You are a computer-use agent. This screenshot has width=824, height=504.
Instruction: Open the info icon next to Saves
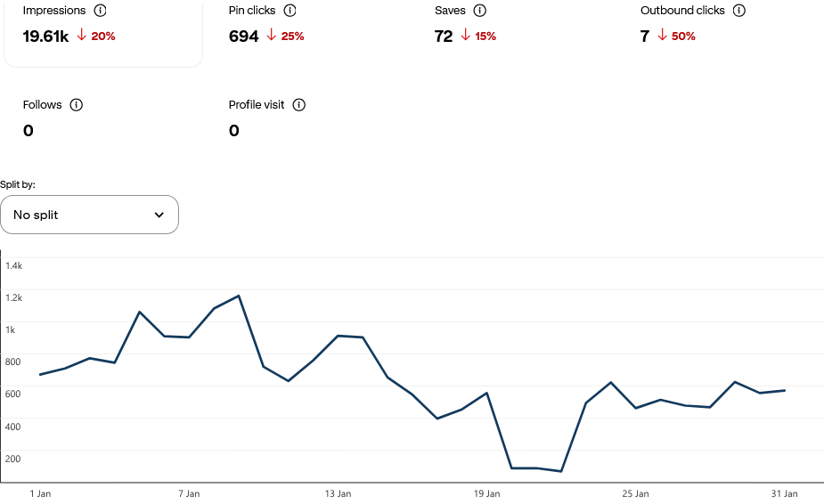(x=480, y=11)
